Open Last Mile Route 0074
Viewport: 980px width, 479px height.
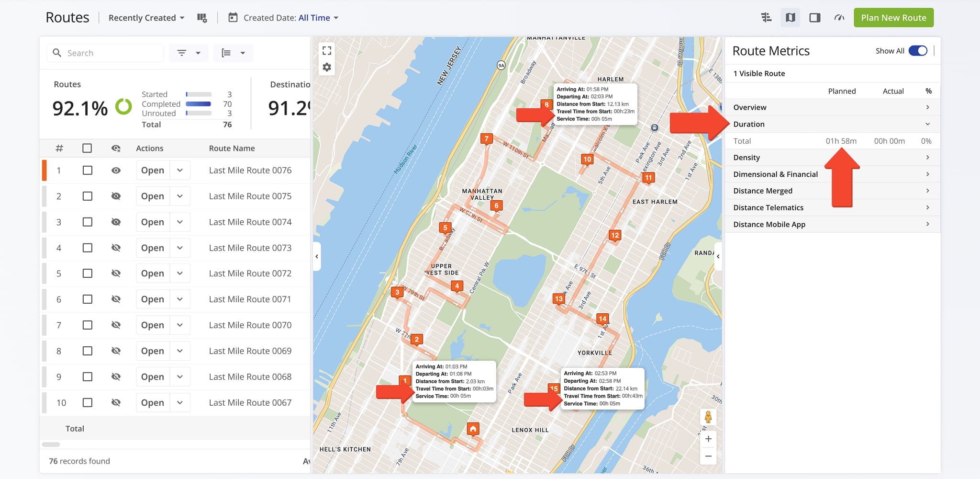pos(153,222)
